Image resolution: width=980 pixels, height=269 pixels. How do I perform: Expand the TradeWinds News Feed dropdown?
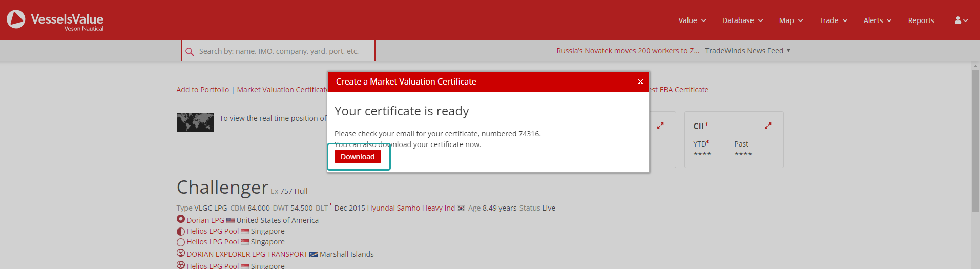pyautogui.click(x=748, y=51)
